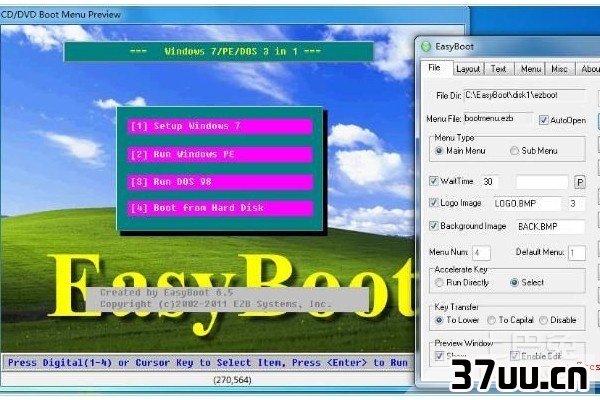Click the WaitTime value field showing 30

click(x=489, y=182)
